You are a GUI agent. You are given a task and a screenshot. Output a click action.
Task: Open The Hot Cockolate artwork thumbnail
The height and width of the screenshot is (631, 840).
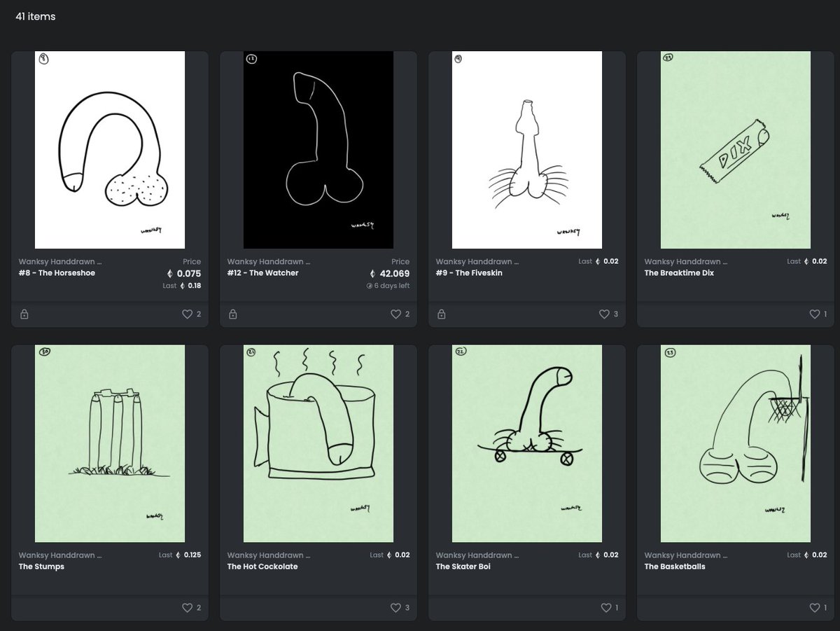318,443
